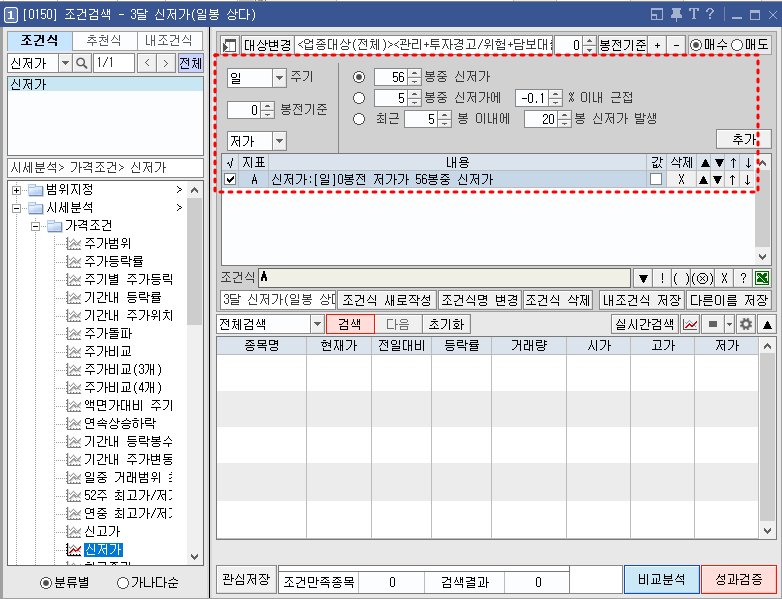Click the 비교분석 button
Viewport: 782px width, 599px height.
tap(662, 580)
